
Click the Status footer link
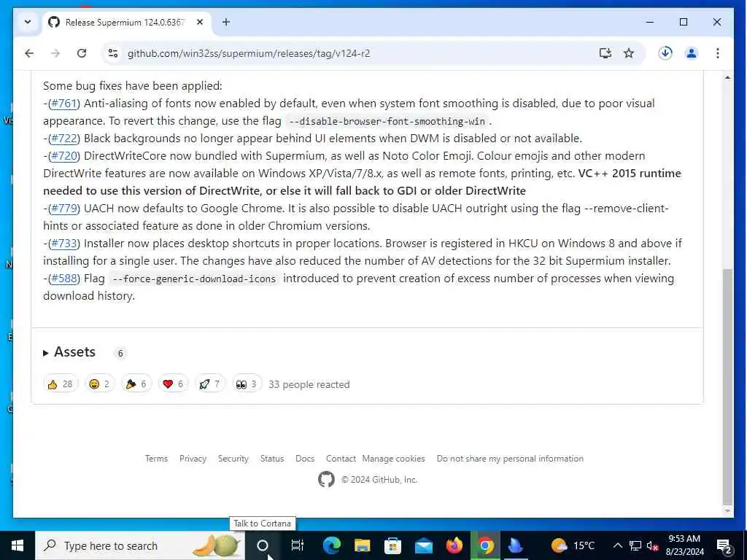point(272,459)
